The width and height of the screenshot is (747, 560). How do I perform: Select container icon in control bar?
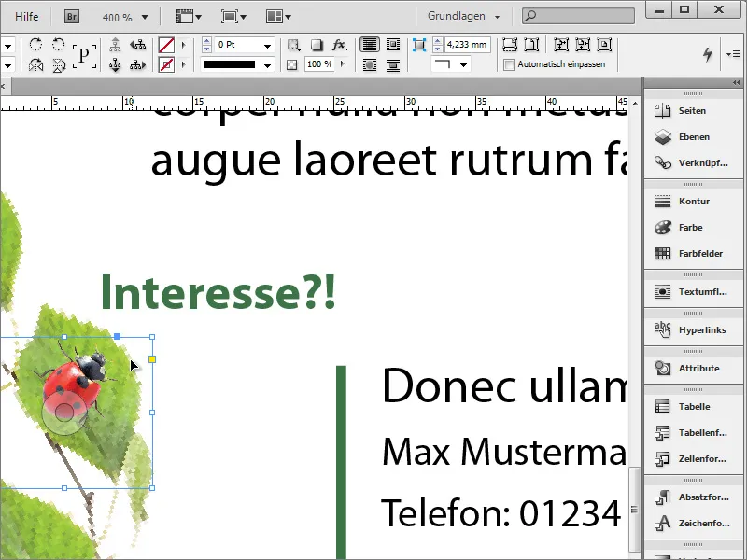click(115, 45)
